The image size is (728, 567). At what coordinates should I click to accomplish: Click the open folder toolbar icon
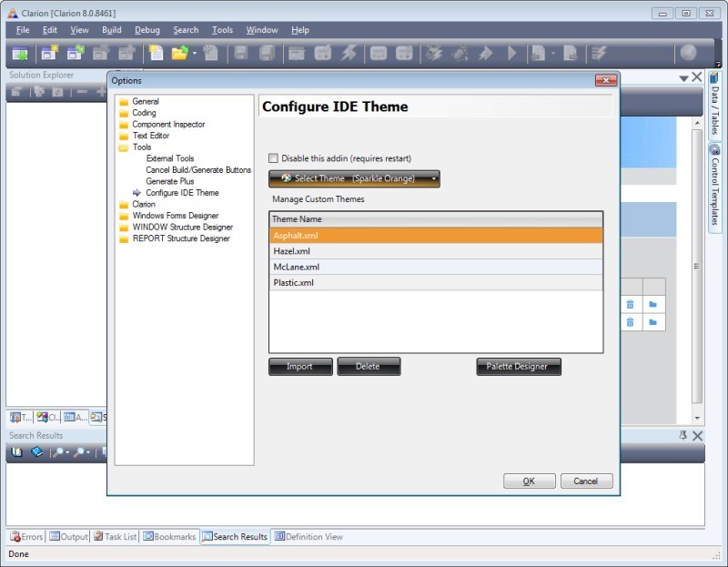click(x=179, y=53)
